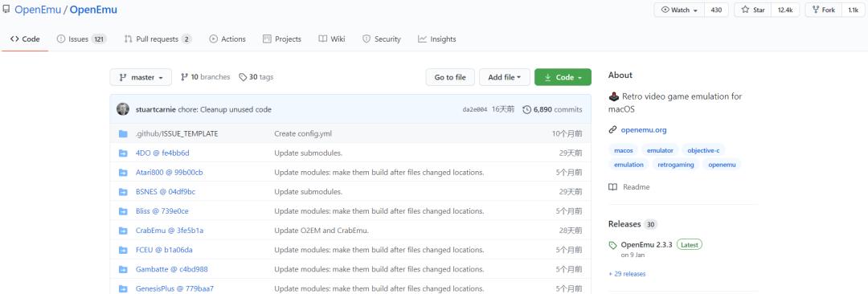The image size is (868, 294).
Task: Open commit message 'chore: Cleanup unused code'
Action: (x=225, y=109)
